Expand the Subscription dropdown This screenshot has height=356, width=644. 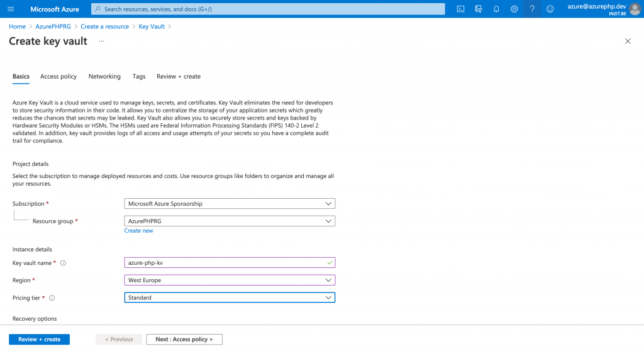tap(230, 204)
